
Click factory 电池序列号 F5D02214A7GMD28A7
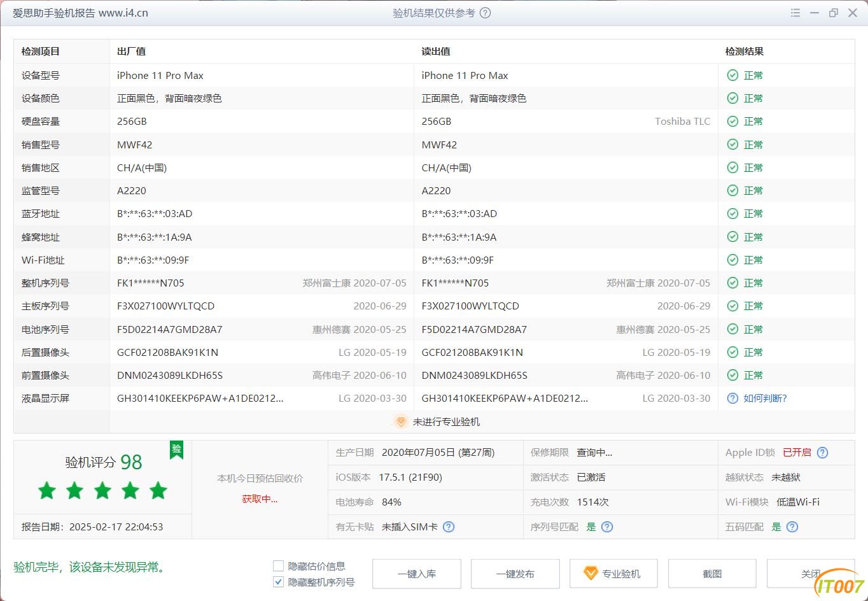coord(170,329)
